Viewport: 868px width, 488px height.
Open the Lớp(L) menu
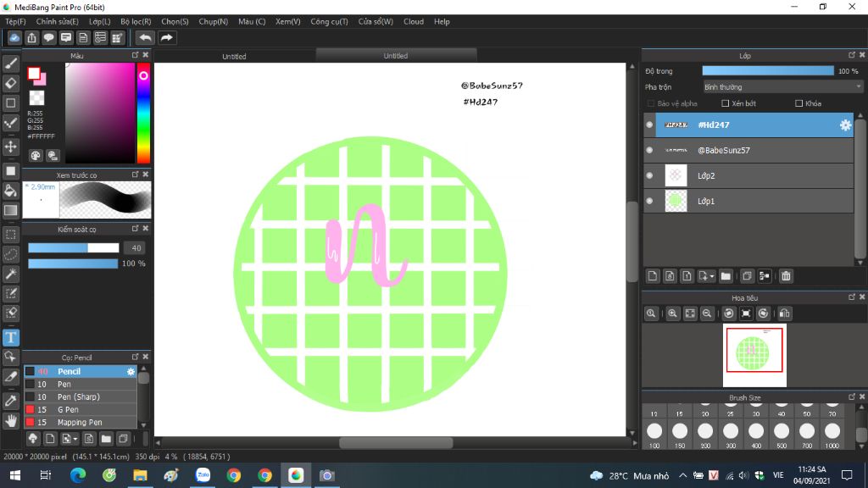[100, 21]
